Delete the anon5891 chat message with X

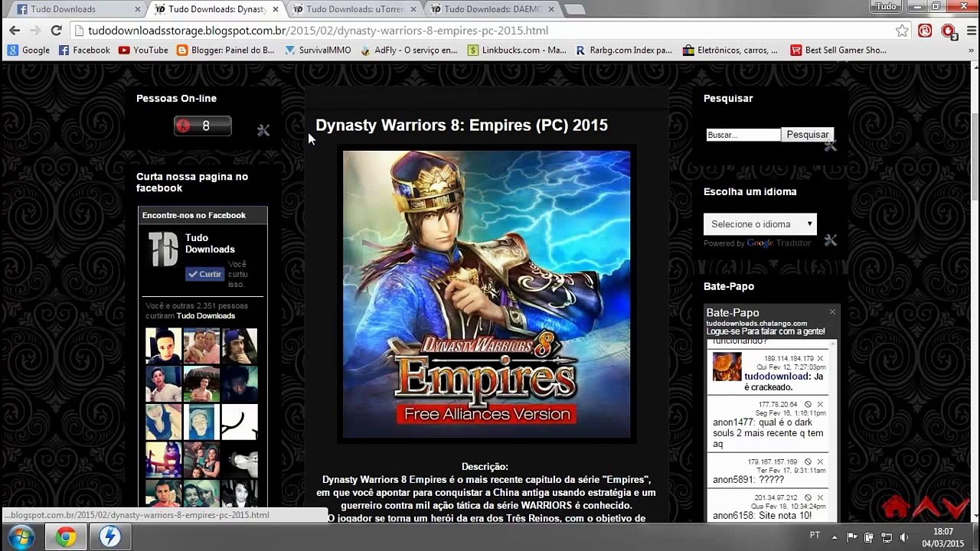click(820, 462)
